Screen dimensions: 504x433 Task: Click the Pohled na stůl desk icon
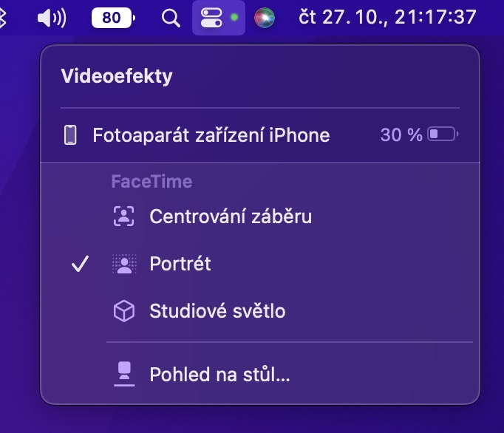point(123,375)
